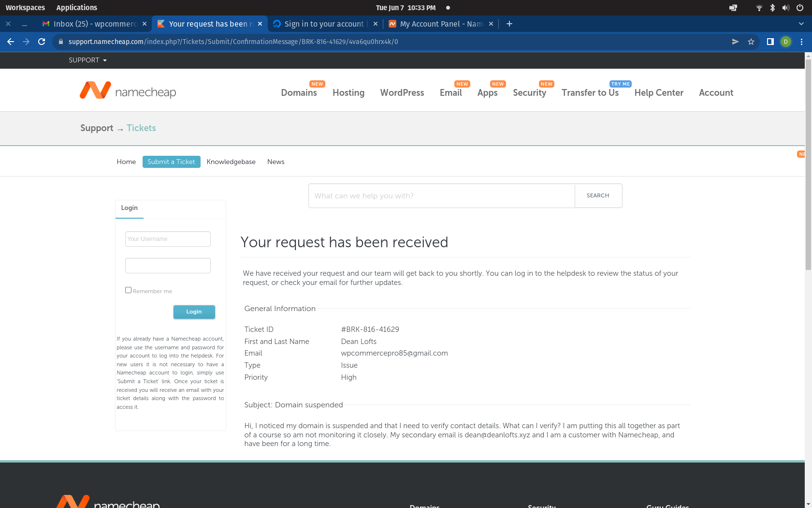
Task: Open the Workspaces menu
Action: [x=25, y=8]
